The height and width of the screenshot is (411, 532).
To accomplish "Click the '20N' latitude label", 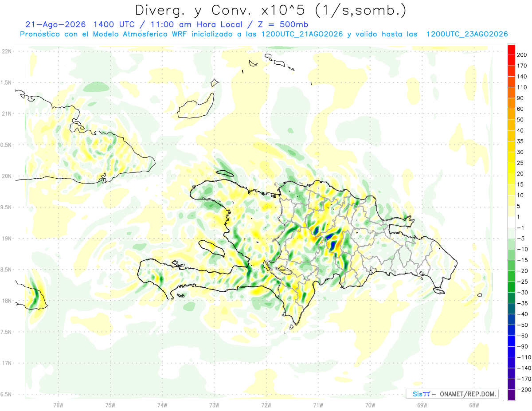I will pos(6,176).
